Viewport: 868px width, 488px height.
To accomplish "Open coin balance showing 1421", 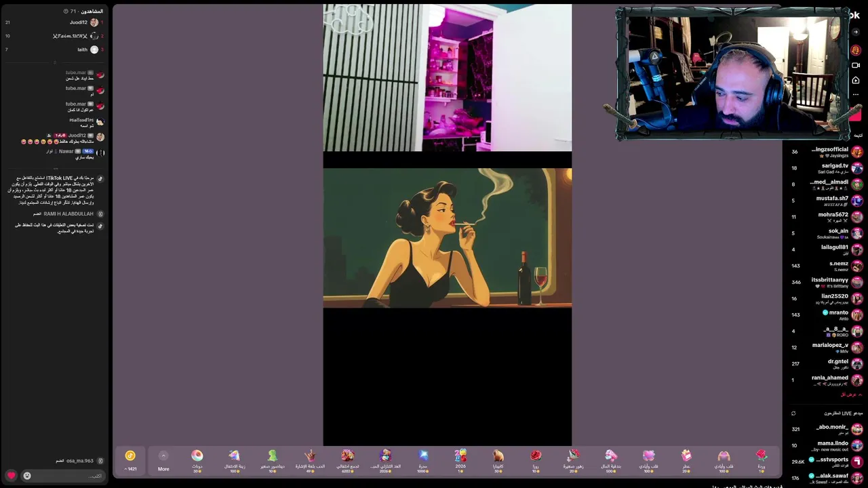I will (130, 460).
